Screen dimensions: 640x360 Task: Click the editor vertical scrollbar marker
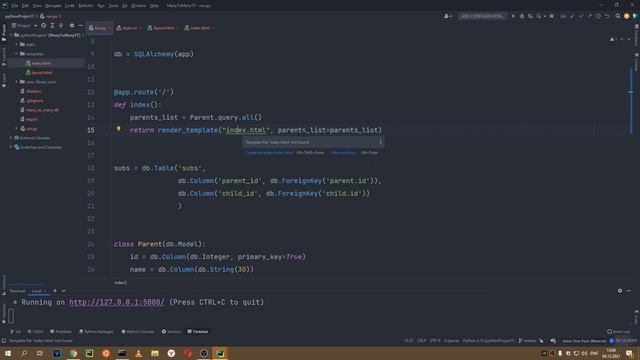coord(631,92)
